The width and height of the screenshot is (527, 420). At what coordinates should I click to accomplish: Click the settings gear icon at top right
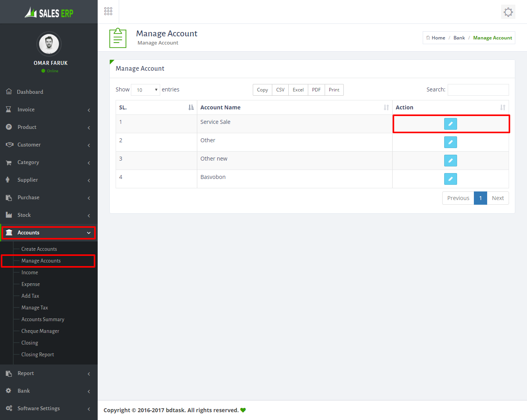(x=508, y=12)
